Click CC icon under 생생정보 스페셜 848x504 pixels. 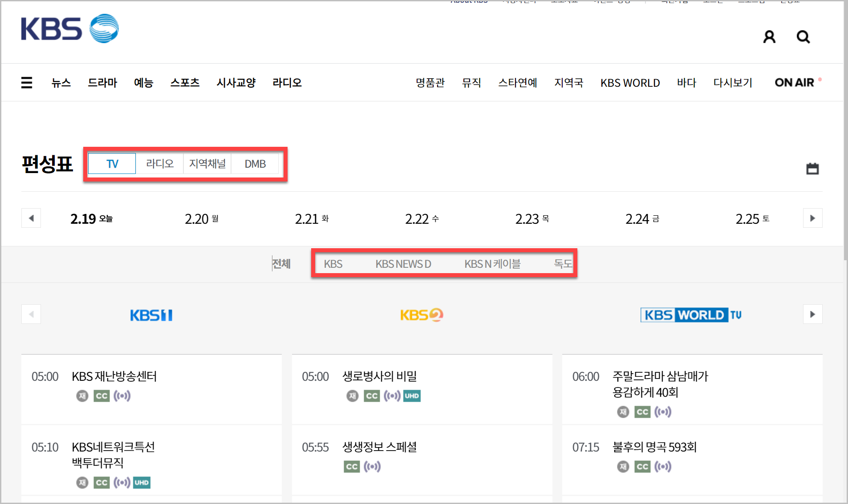(x=352, y=467)
